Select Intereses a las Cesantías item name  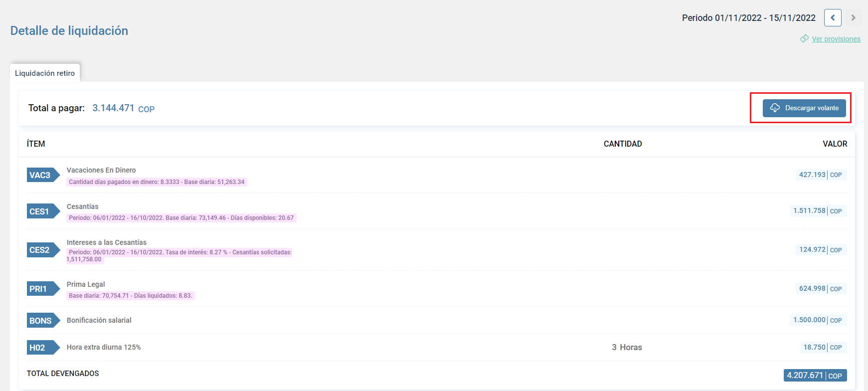107,242
